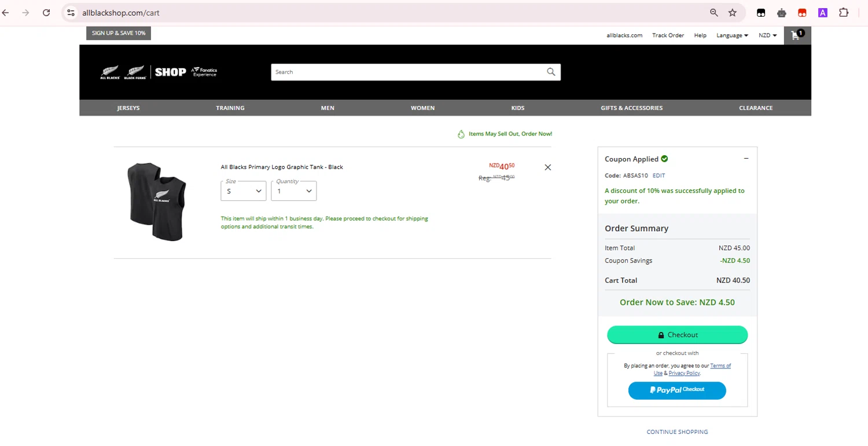Open site information icon in address bar
Image resolution: width=868 pixels, height=446 pixels.
(x=71, y=13)
